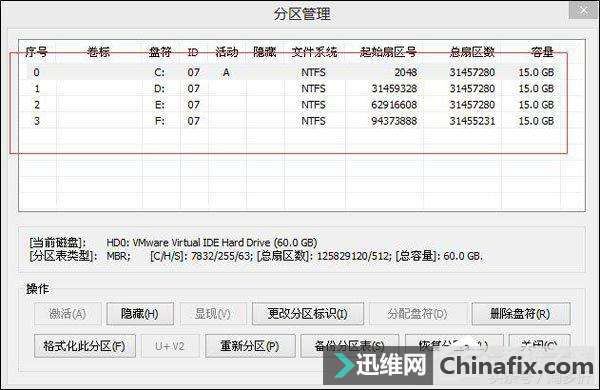Close the 分区管理 dialog with the X
This screenshot has height=390, width=600.
[x=583, y=10]
